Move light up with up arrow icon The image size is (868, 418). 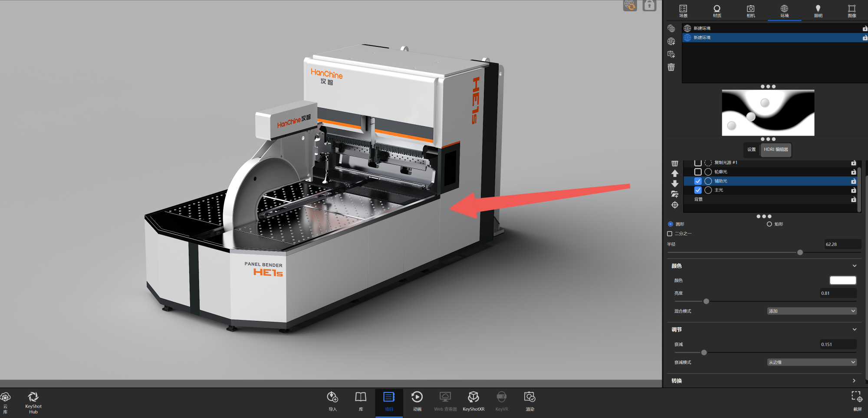(x=675, y=173)
